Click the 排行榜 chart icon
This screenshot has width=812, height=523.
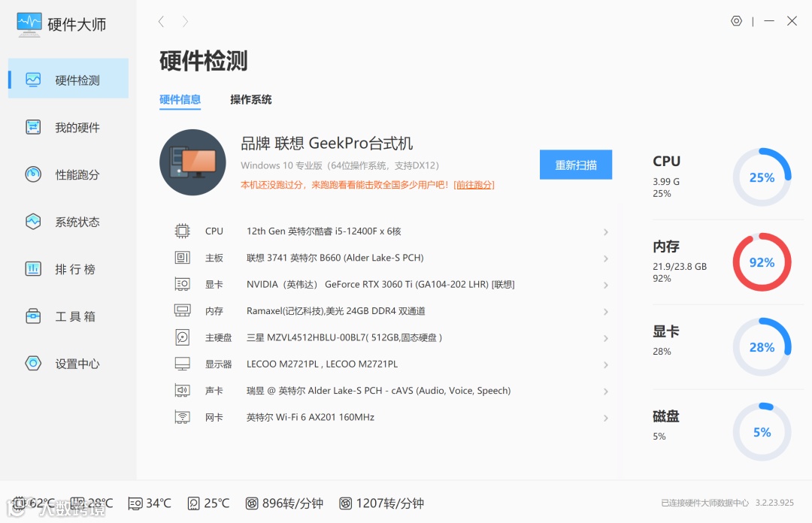(33, 269)
